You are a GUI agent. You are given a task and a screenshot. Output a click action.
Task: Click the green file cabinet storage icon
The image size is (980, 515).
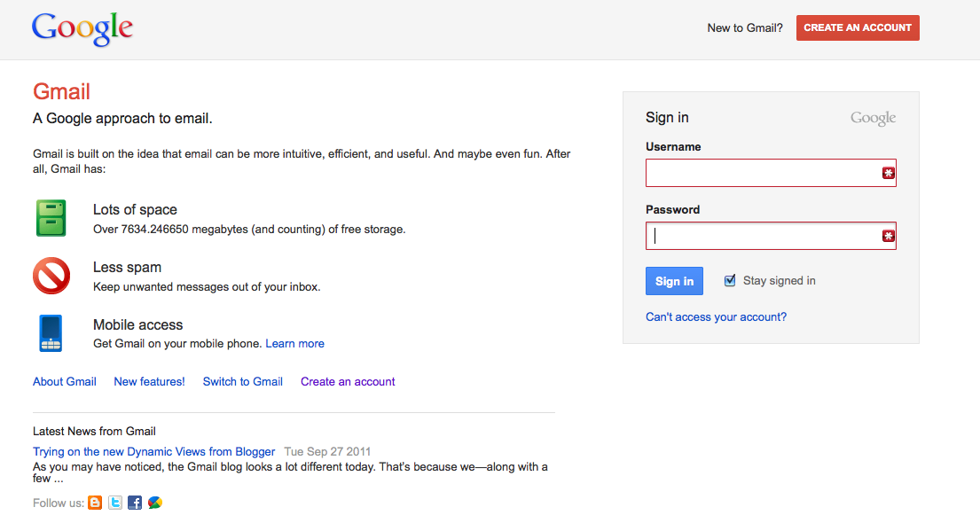pos(51,218)
